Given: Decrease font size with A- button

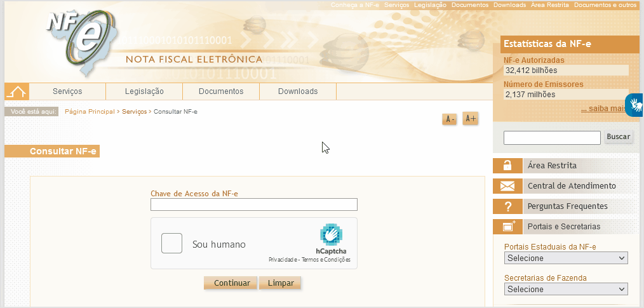Looking at the screenshot, I should coord(450,119).
